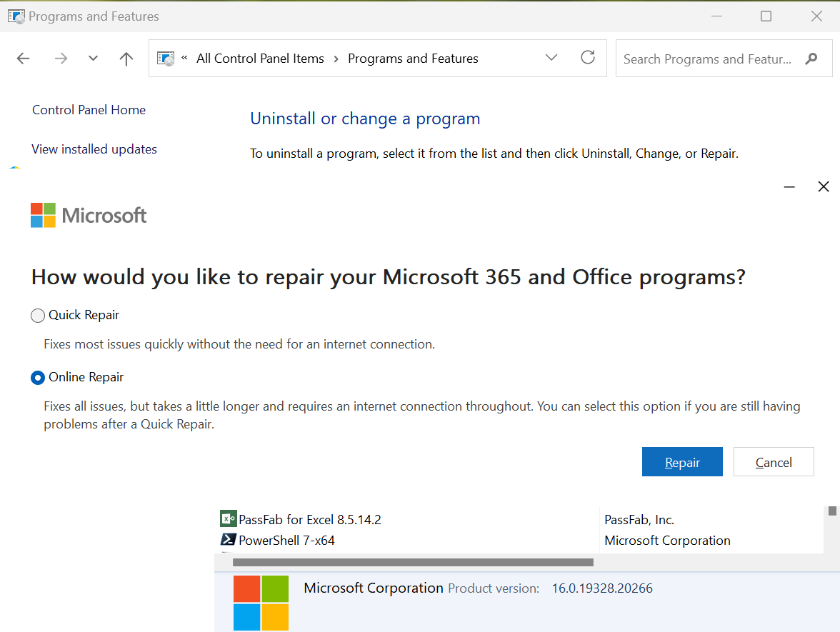840x632 pixels.
Task: Click 'Uninstall or change a program' heading
Action: point(366,119)
